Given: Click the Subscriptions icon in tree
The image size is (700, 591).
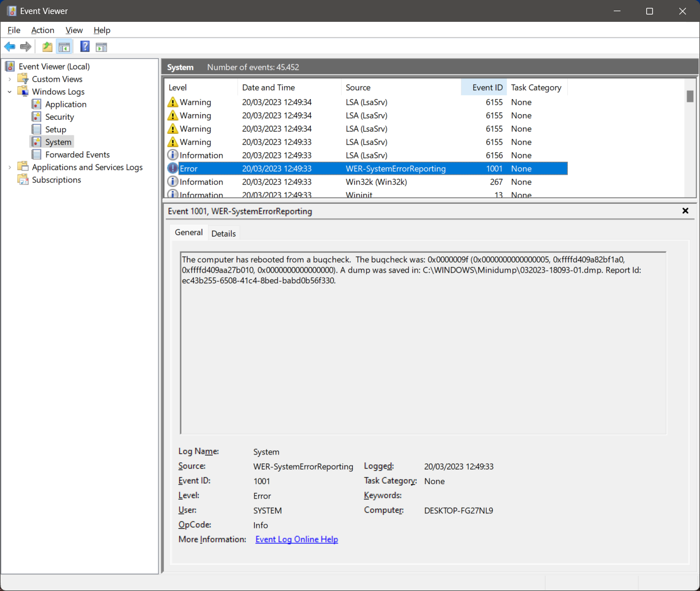Looking at the screenshot, I should (x=23, y=180).
